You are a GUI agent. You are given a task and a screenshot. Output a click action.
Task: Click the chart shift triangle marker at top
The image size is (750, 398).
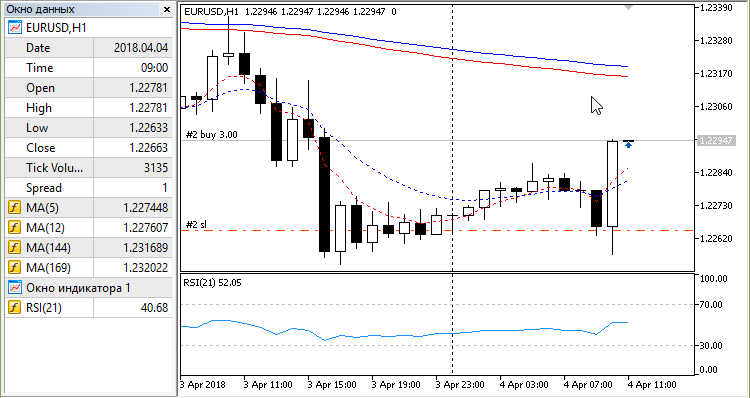pyautogui.click(x=629, y=7)
